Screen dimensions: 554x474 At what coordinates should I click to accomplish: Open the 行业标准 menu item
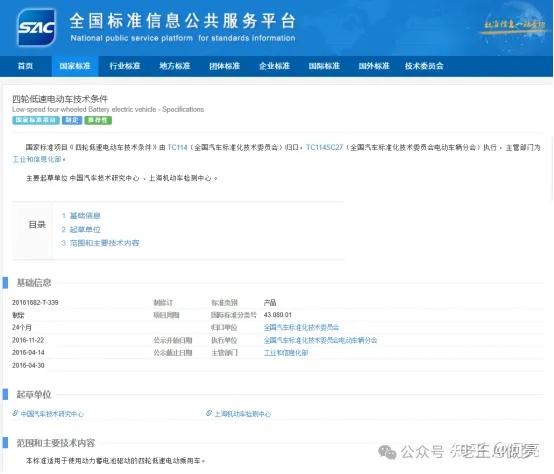click(x=125, y=66)
